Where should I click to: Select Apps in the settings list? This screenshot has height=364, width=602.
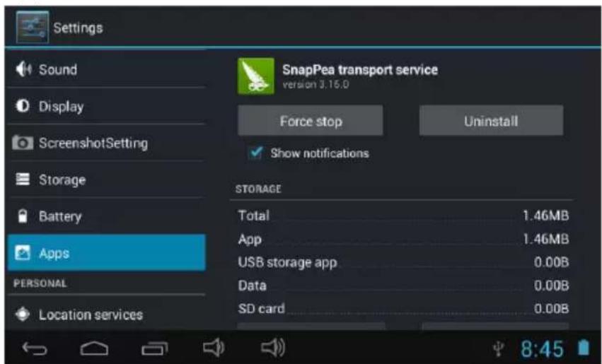(x=106, y=253)
